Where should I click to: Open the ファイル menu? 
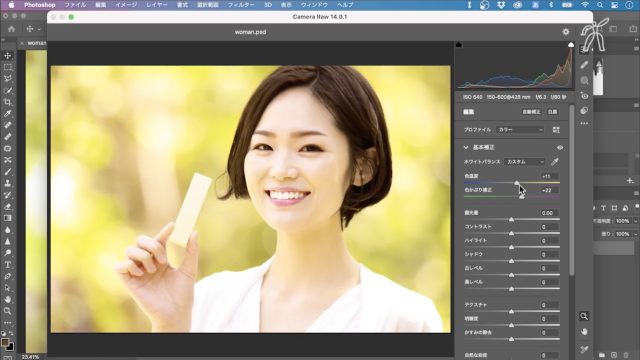pyautogui.click(x=75, y=5)
